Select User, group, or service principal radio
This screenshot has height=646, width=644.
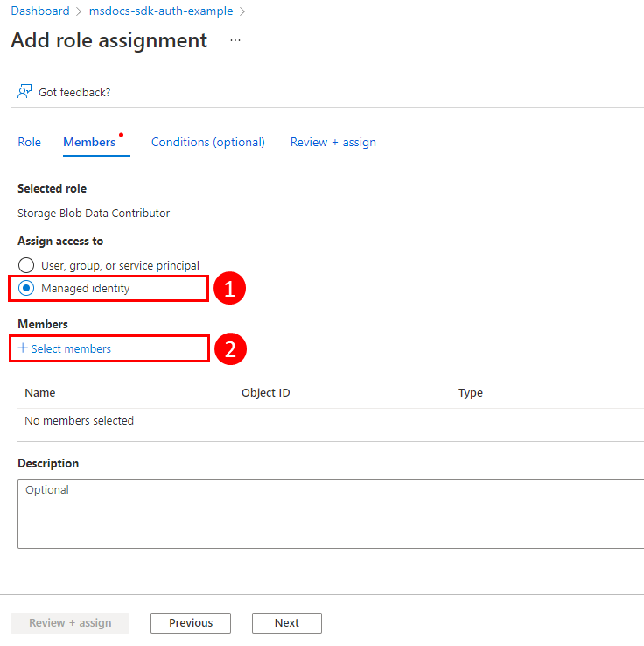click(x=26, y=265)
